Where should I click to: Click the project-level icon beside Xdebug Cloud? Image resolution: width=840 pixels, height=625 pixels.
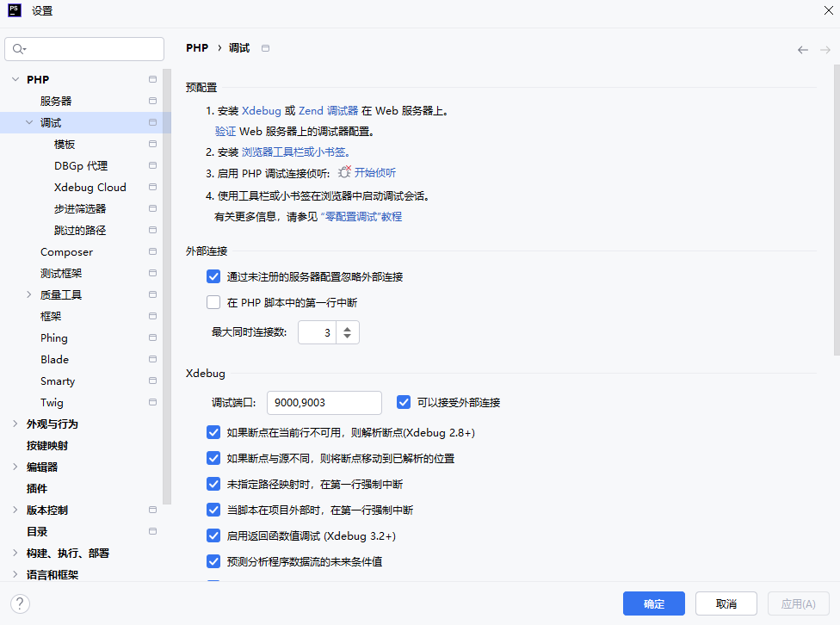point(152,187)
